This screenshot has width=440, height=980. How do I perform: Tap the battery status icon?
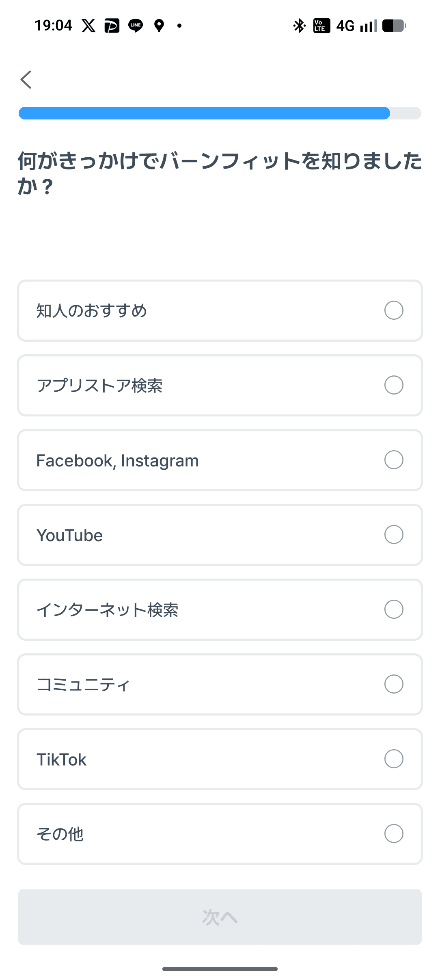394,26
